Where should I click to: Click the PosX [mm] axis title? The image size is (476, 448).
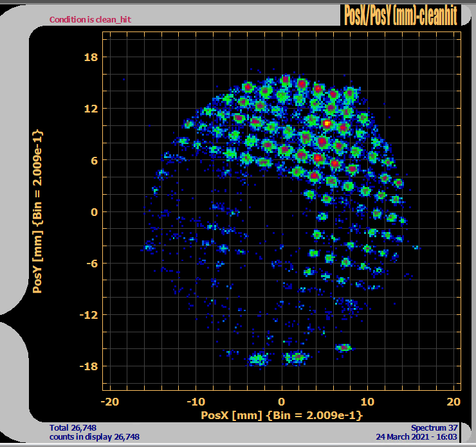[282, 415]
